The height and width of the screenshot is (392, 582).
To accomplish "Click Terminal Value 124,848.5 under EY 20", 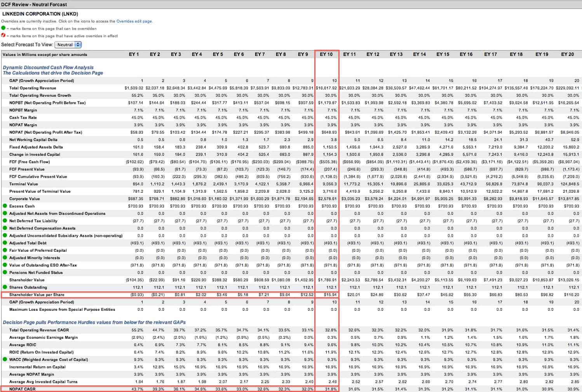I will point(570,184).
